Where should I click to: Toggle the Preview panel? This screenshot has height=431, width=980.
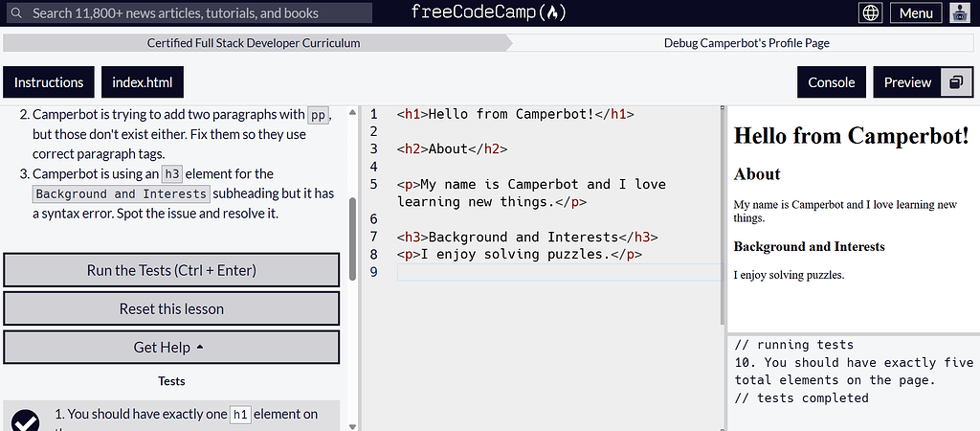907,82
